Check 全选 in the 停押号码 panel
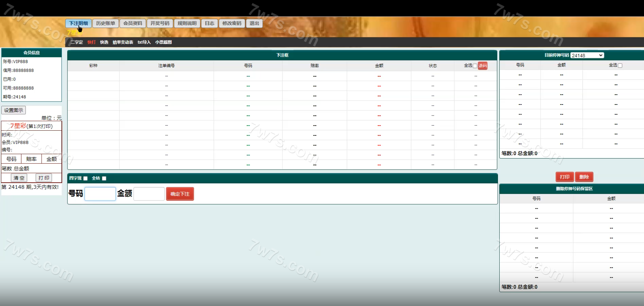Screen dimensions: 644x306 click(620, 65)
